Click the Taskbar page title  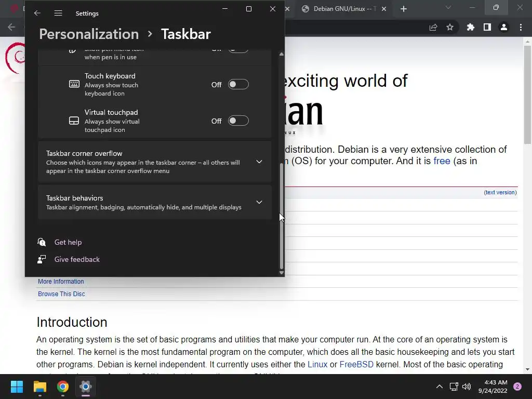(186, 34)
